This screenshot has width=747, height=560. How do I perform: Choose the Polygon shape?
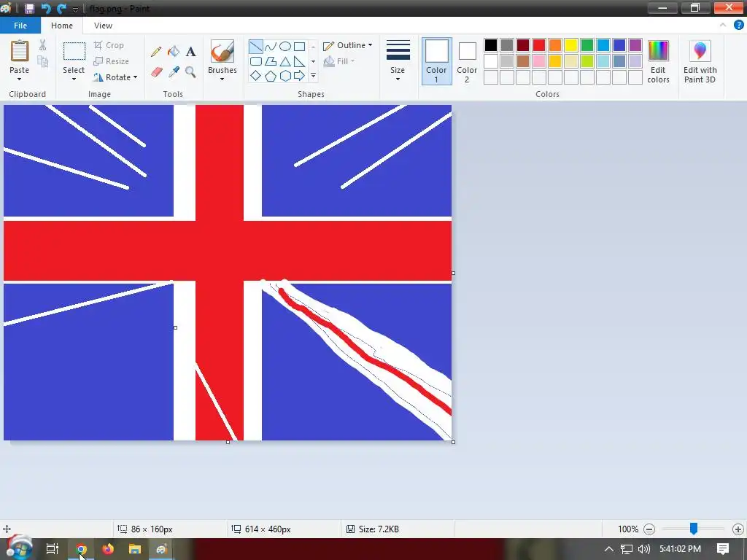(270, 61)
